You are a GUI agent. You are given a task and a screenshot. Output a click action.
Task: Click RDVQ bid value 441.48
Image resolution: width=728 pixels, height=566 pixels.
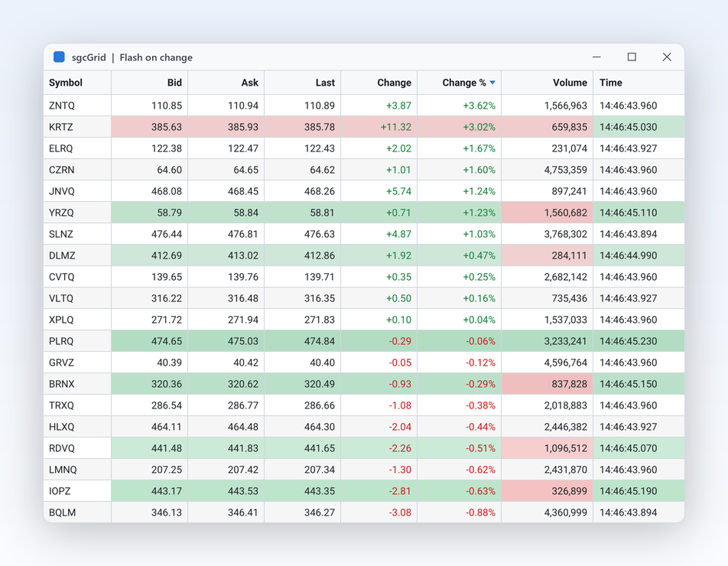150,448
